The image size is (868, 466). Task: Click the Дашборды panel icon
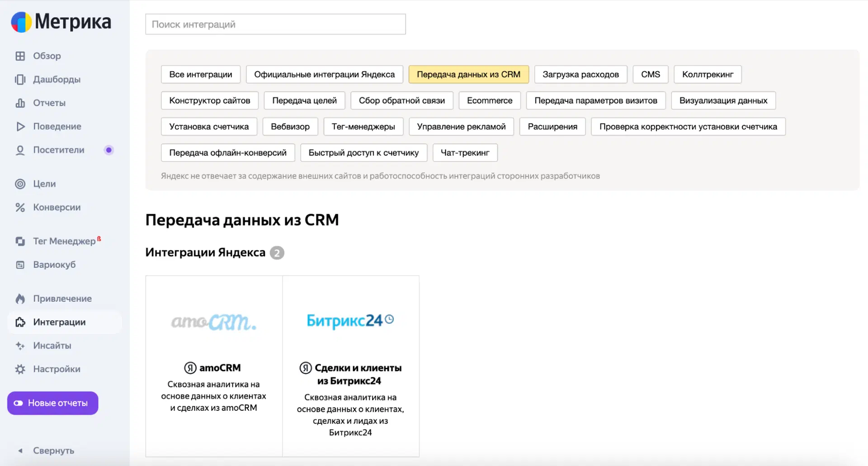pyautogui.click(x=20, y=80)
